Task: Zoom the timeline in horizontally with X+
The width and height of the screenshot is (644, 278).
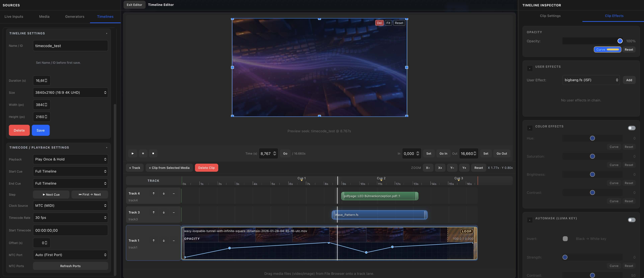Action: 440,168
